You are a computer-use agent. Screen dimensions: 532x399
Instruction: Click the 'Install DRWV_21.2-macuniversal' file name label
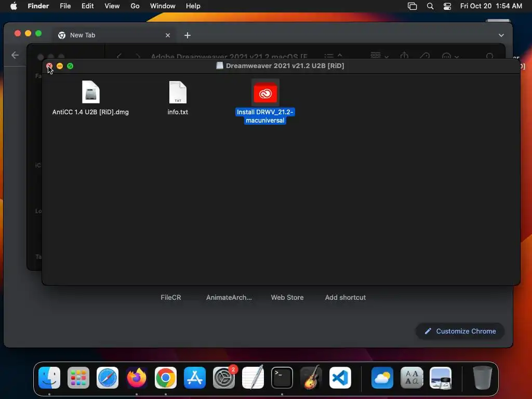(x=265, y=116)
